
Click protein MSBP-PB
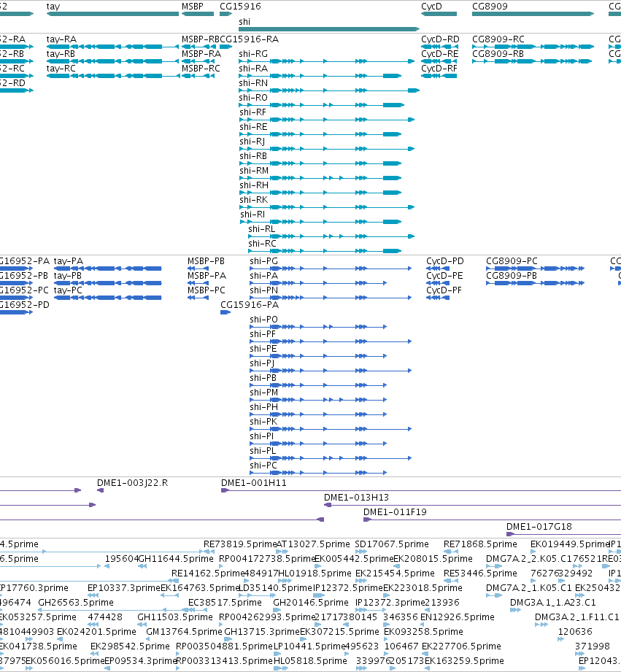click(x=206, y=261)
